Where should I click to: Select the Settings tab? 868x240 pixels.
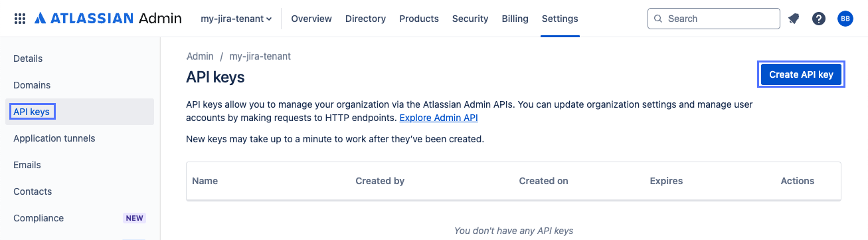tap(560, 19)
